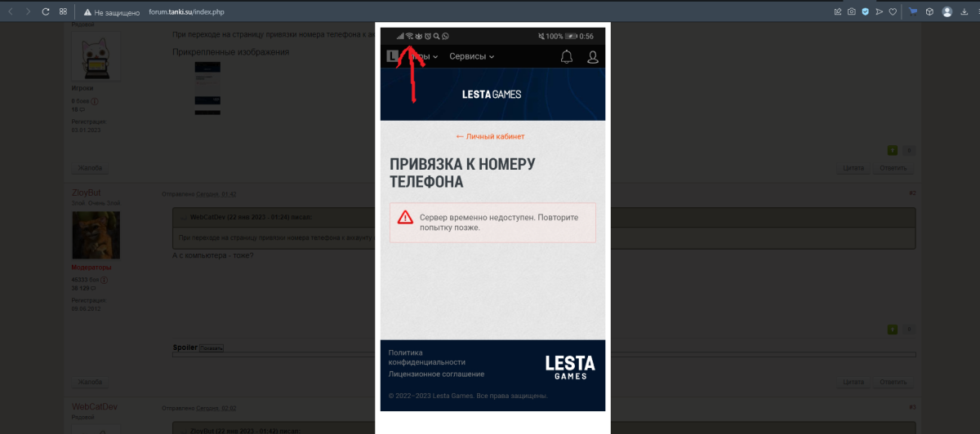Add page to bookmarks with heart icon
Image resolution: width=980 pixels, height=434 pixels.
point(893,12)
